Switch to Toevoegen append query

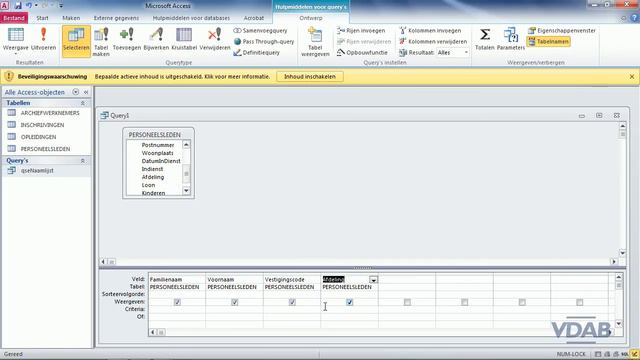[x=127, y=39]
